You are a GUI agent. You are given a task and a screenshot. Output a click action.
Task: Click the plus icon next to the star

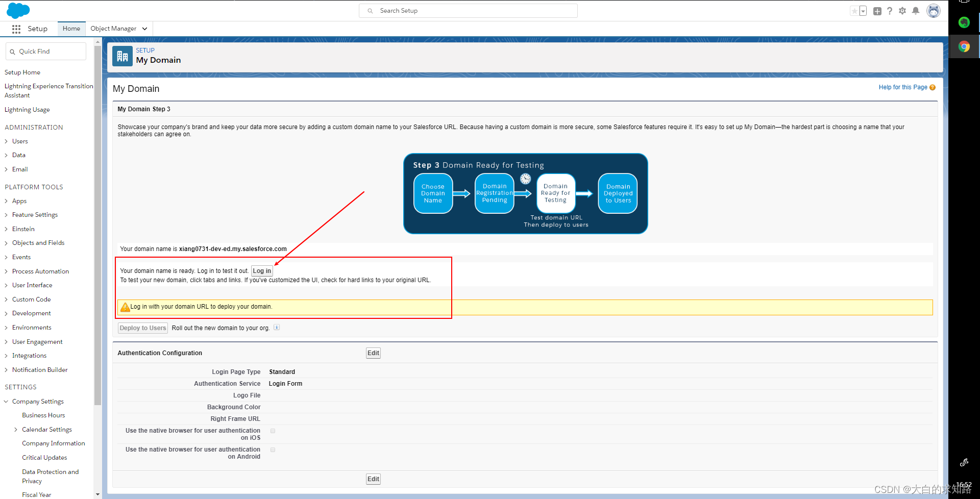click(x=877, y=10)
